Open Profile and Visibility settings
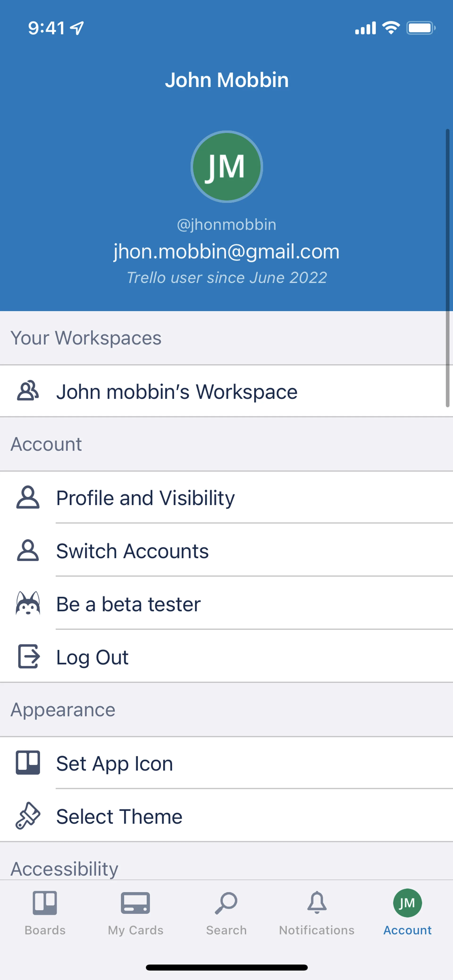The width and height of the screenshot is (453, 980). click(x=145, y=498)
